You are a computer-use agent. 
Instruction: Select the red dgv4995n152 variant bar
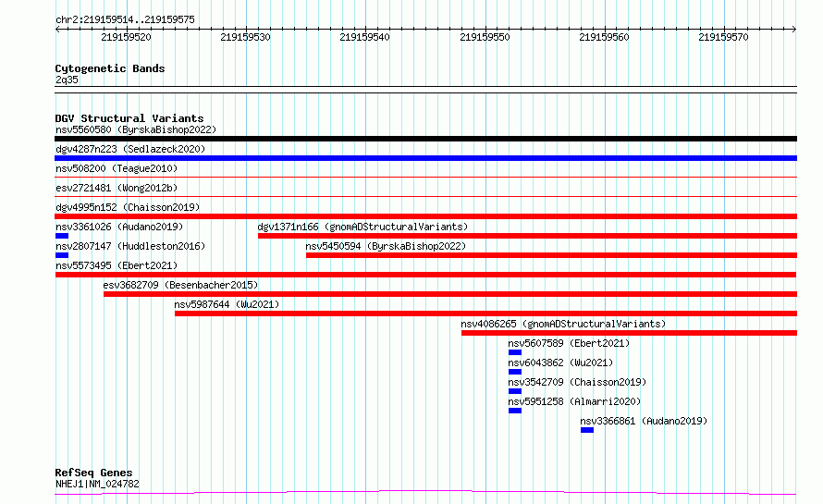tap(425, 216)
